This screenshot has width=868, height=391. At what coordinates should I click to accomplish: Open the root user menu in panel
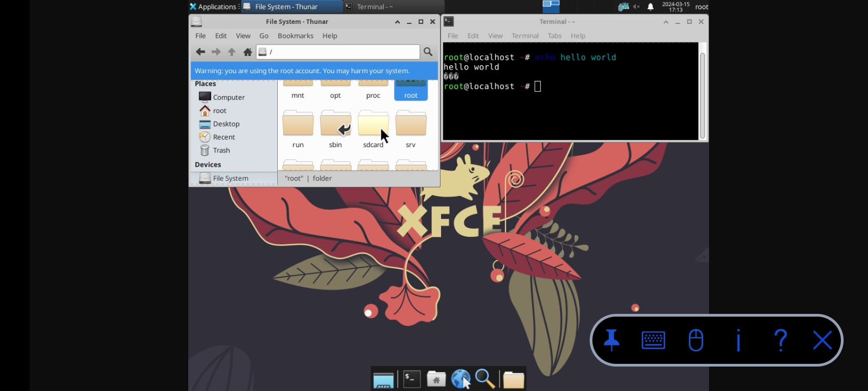[x=701, y=7]
